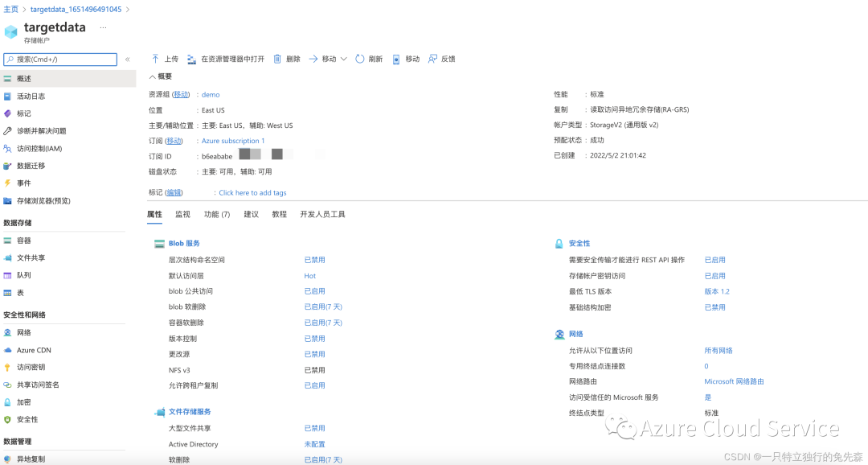Click the targetdata_1651496491045 breadcrumb
Image resolution: width=868 pixels, height=465 pixels.
(x=76, y=10)
